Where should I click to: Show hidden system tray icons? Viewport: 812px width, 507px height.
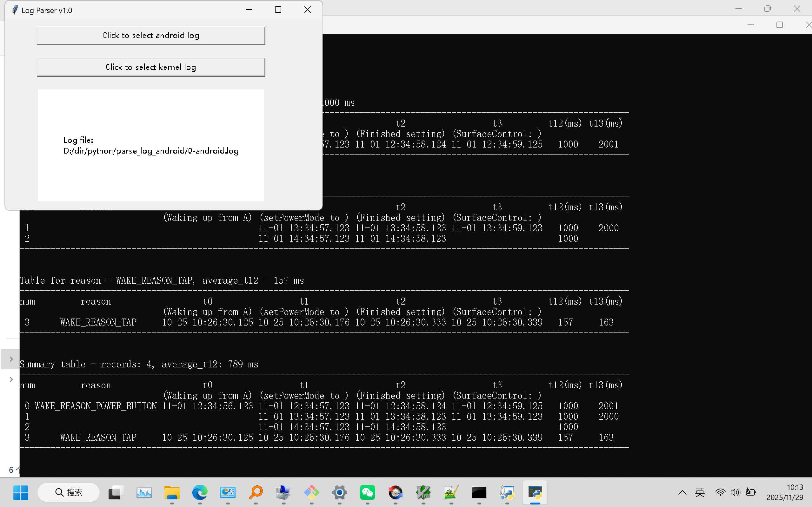point(682,492)
